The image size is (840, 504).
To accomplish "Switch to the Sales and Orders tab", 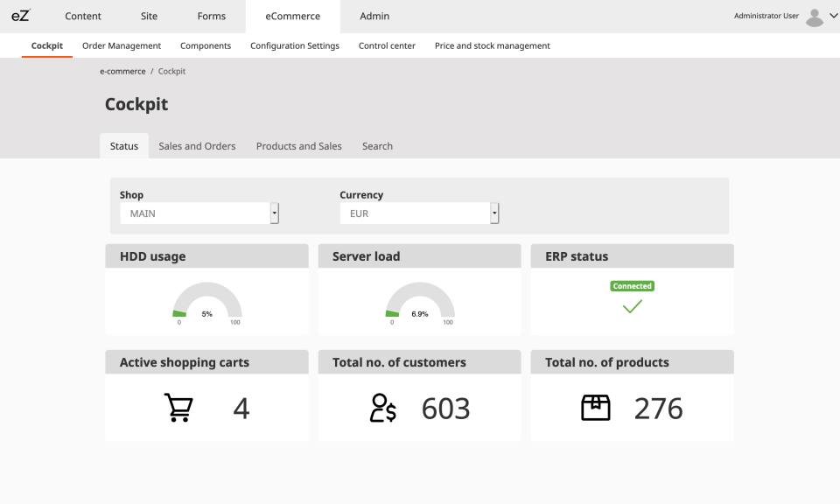I will click(197, 145).
